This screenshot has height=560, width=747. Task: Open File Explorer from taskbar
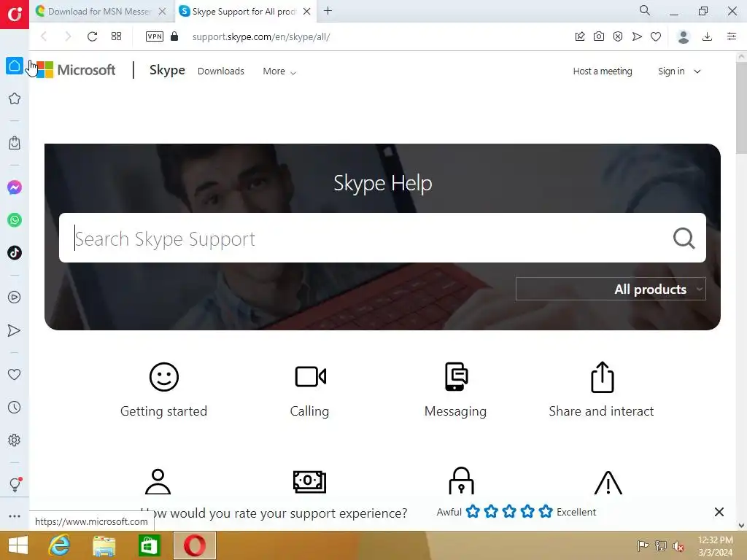pos(104,545)
